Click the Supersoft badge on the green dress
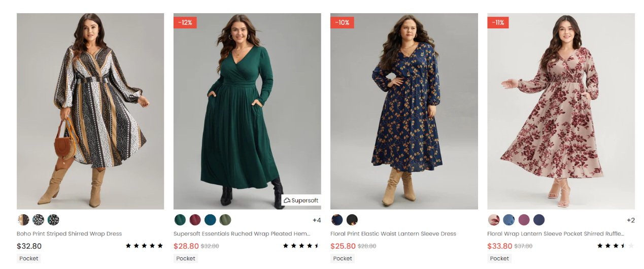Image resolution: width=644 pixels, height=269 pixels. tap(301, 200)
